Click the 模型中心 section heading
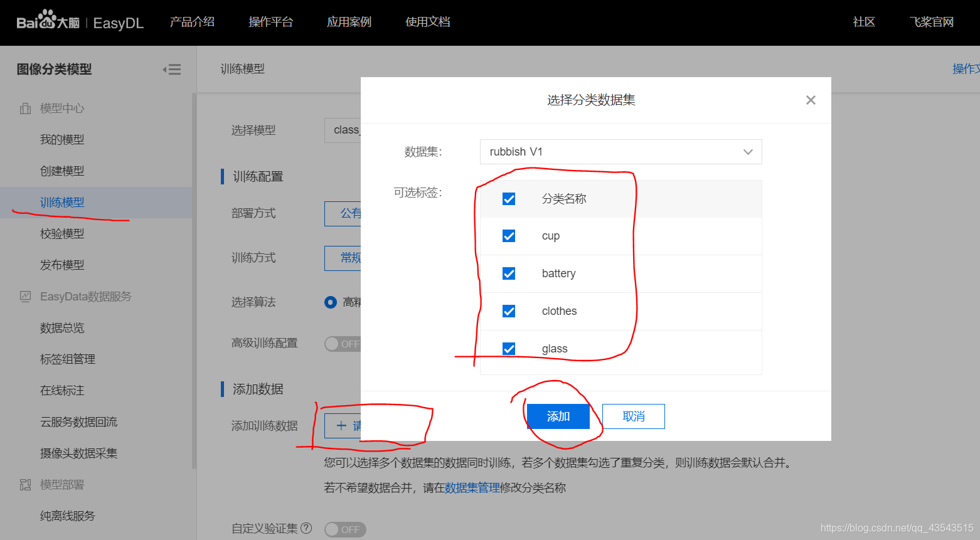This screenshot has height=540, width=980. click(x=62, y=109)
